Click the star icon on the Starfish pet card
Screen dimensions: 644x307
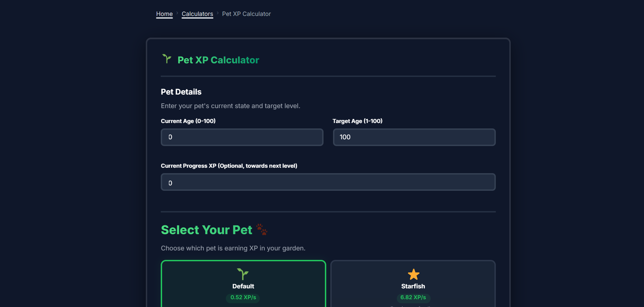[x=413, y=274]
